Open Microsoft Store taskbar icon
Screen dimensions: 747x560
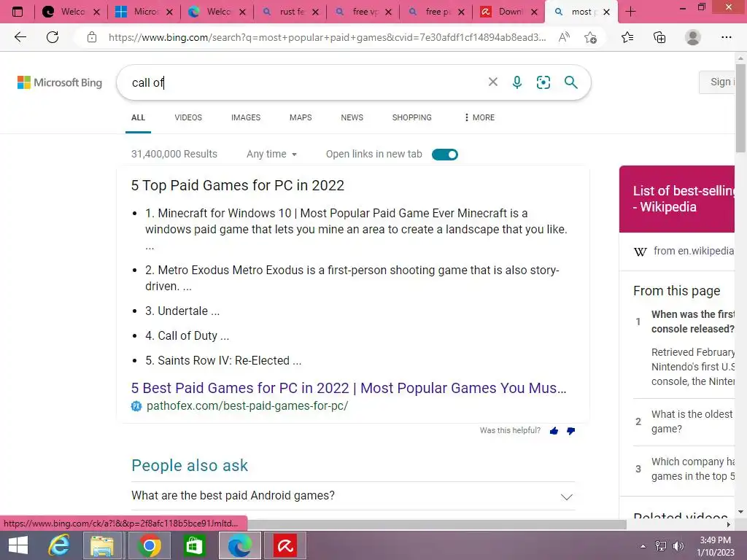point(194,545)
